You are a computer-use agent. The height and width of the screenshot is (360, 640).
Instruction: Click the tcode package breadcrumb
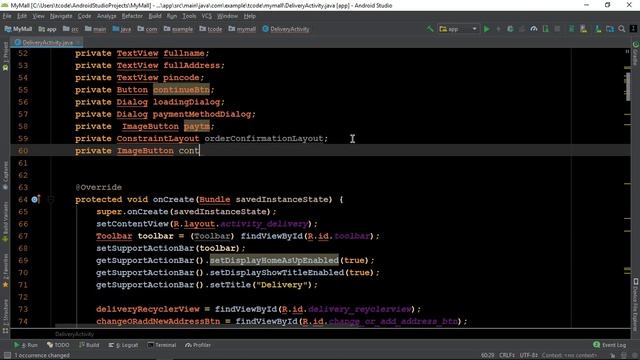pyautogui.click(x=211, y=29)
